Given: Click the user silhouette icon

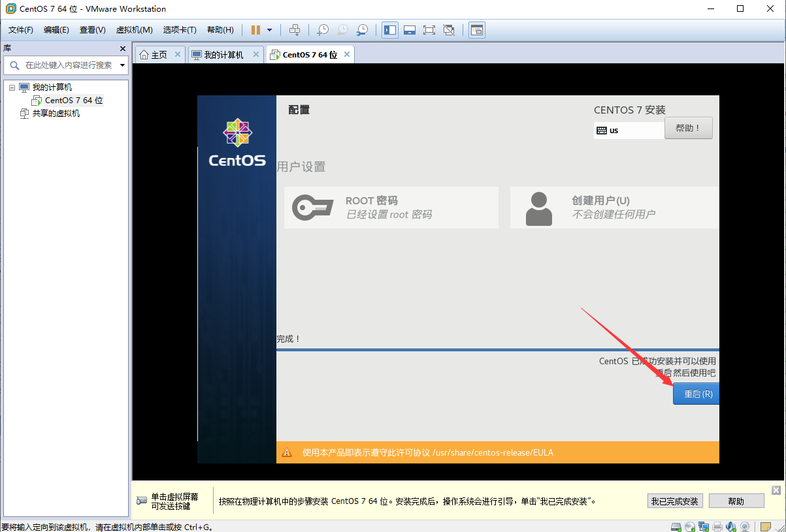Looking at the screenshot, I should point(539,208).
